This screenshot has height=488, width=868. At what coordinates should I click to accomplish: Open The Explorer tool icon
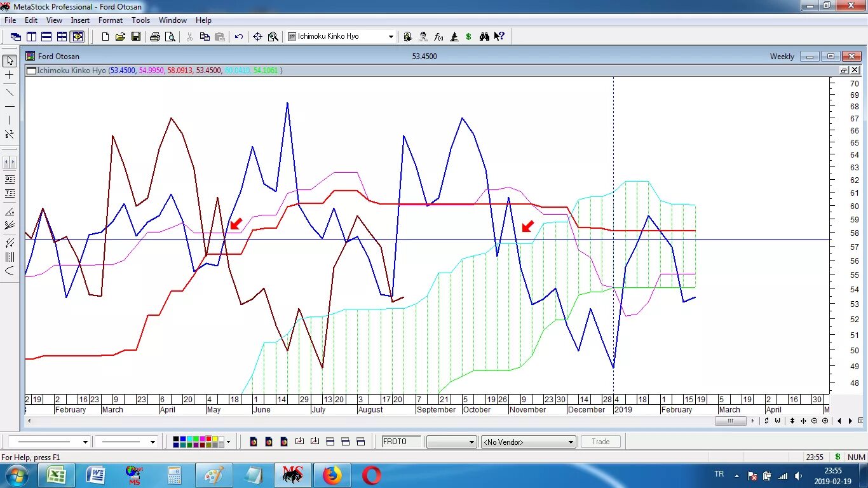[408, 37]
